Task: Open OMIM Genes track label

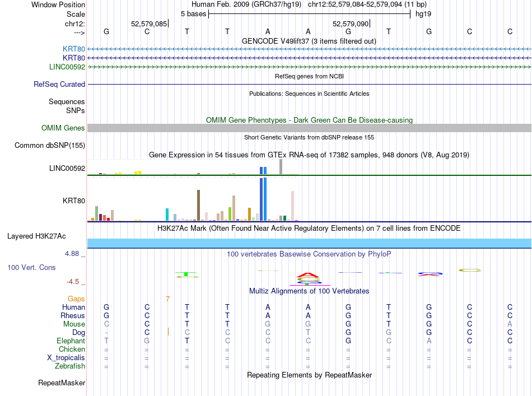Action: click(63, 128)
